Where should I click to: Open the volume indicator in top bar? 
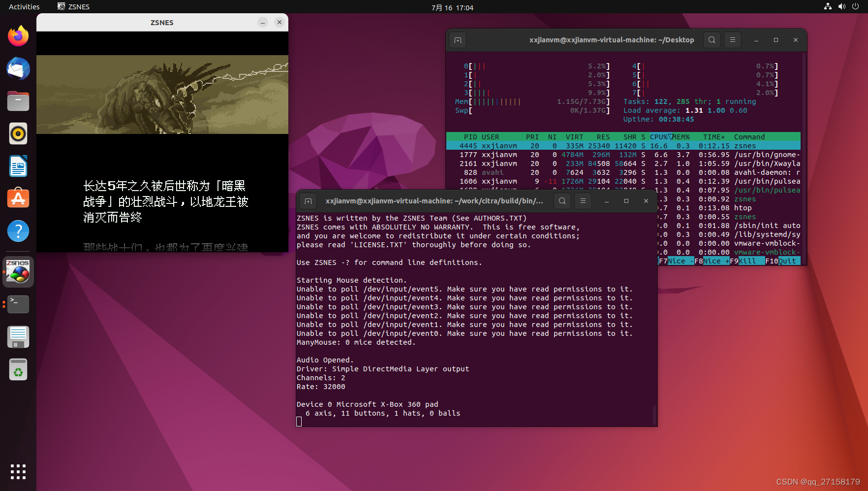[x=842, y=7]
